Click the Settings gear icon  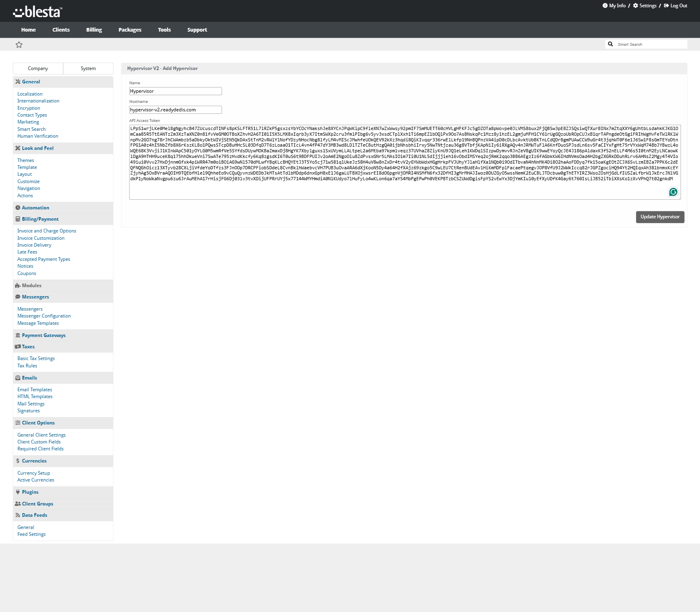636,6
